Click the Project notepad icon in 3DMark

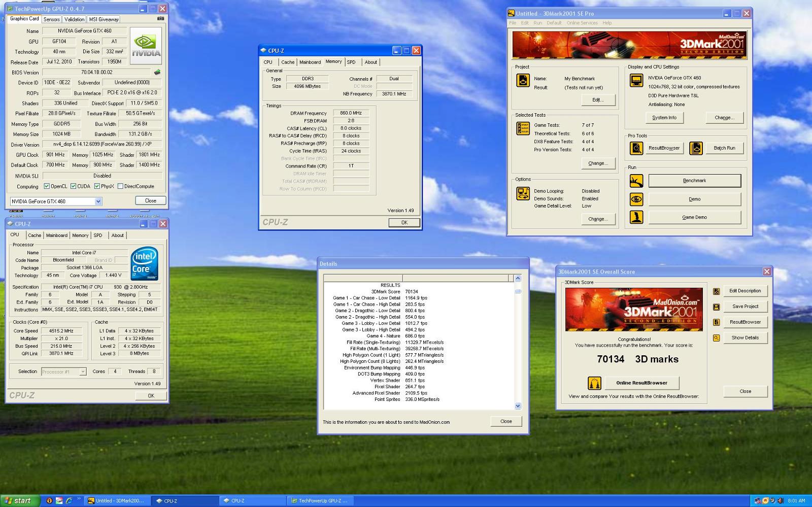click(523, 80)
